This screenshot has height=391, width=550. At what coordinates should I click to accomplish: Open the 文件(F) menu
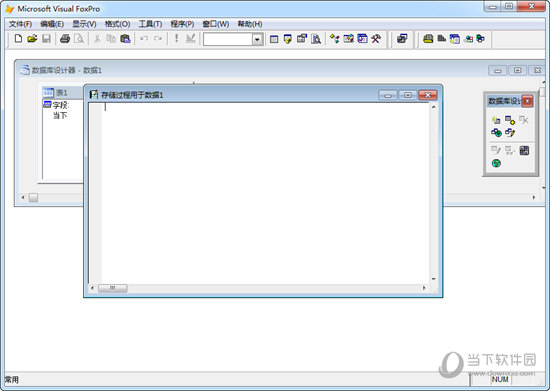(20, 24)
